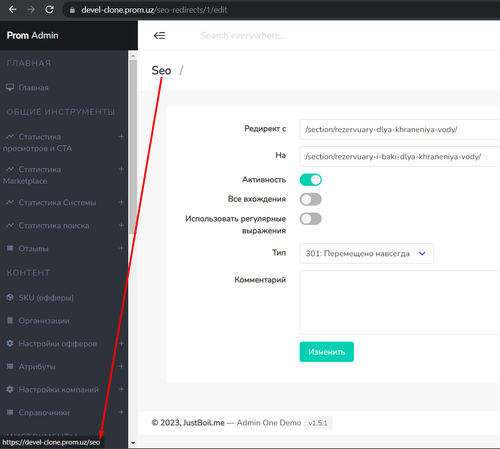Click the Search everywhere field
500x449 pixels.
(x=243, y=35)
